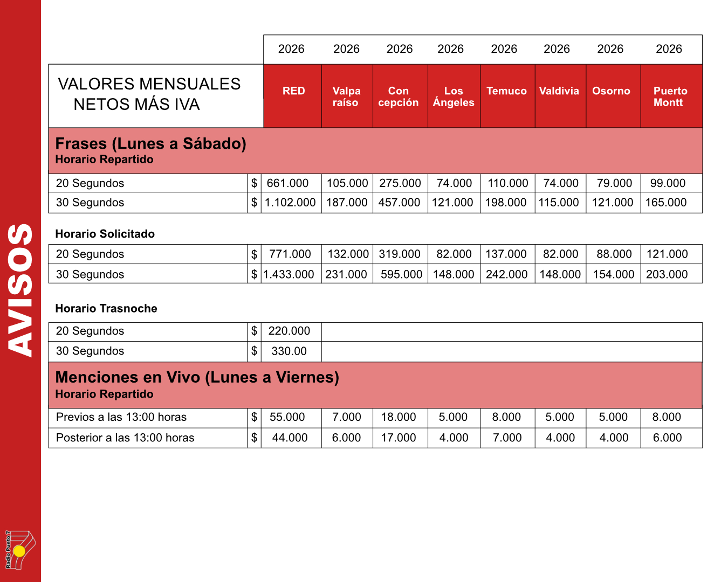Select the 44.000 Menciones price cell
Viewport: 728px width, 582px height.
point(291,438)
